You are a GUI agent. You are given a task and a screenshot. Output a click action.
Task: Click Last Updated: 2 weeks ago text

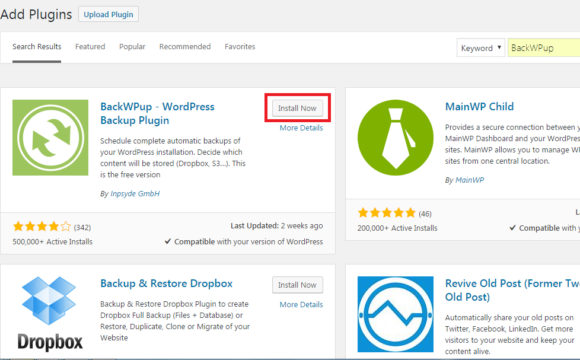(x=277, y=225)
